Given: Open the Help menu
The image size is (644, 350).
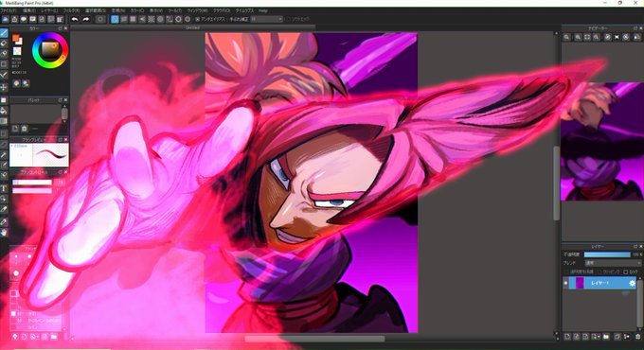Looking at the screenshot, I should pyautogui.click(x=263, y=10).
